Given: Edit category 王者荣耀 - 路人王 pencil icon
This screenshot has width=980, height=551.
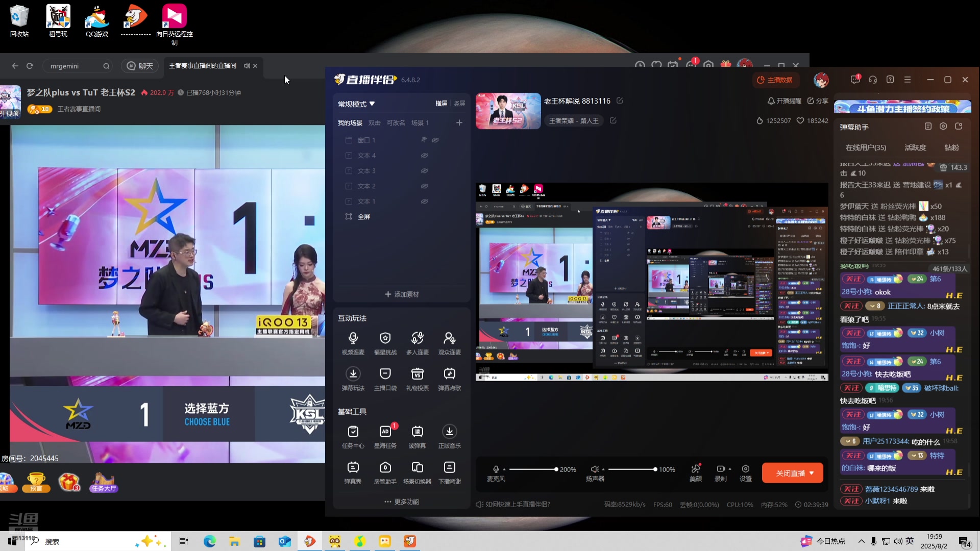Looking at the screenshot, I should [613, 120].
